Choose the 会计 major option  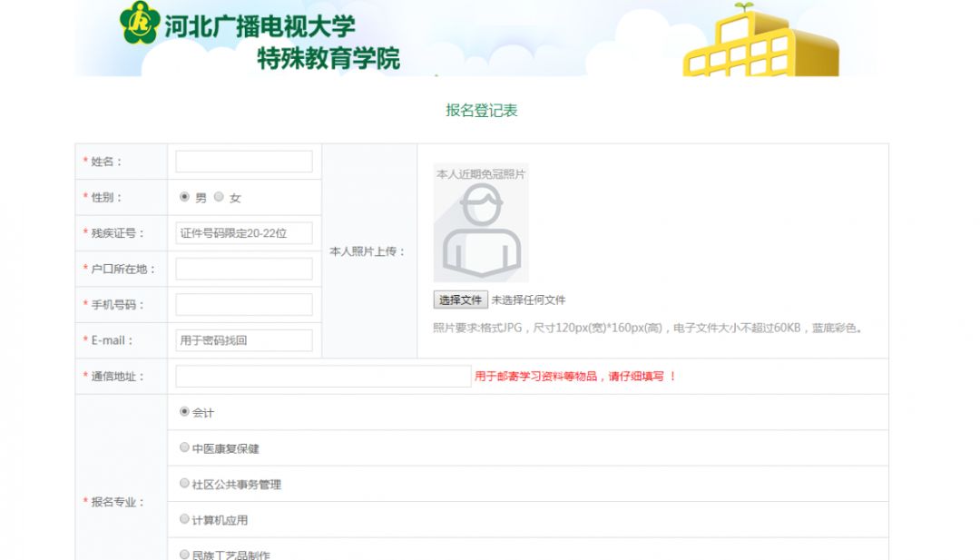pyautogui.click(x=184, y=412)
